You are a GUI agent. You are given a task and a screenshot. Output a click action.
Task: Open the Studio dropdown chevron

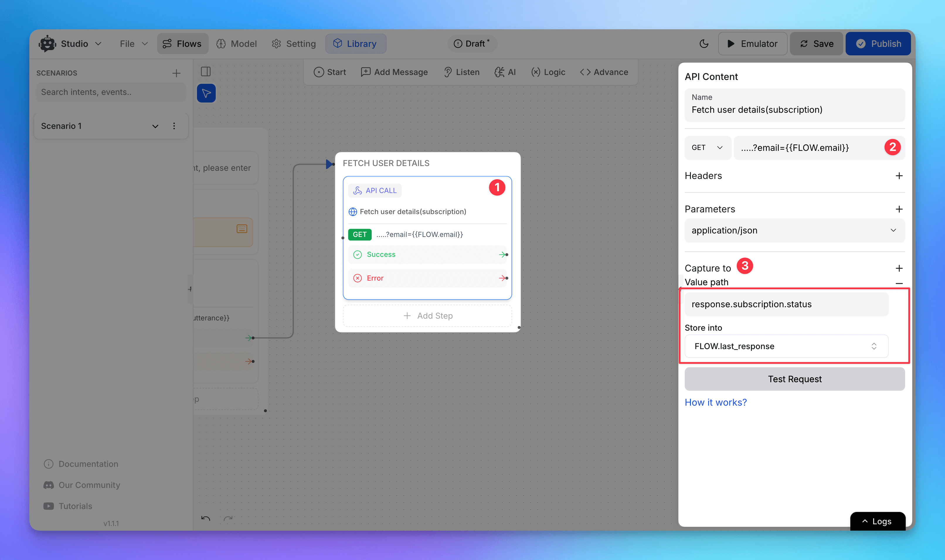coord(98,44)
